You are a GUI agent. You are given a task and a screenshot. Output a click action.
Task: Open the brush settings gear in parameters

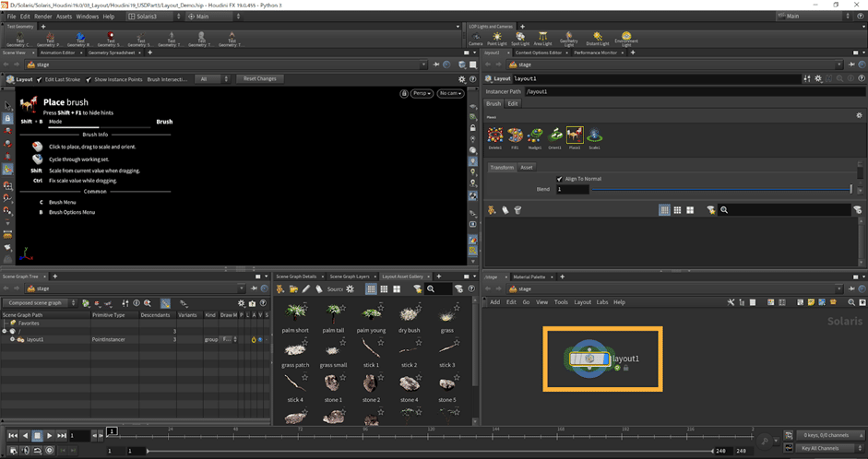pyautogui.click(x=859, y=115)
